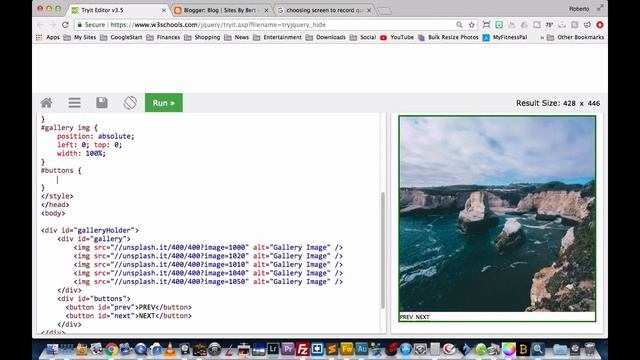Click the '<div id="galleryHolder">' code line
Viewport: 640px width, 360px height.
(x=90, y=230)
